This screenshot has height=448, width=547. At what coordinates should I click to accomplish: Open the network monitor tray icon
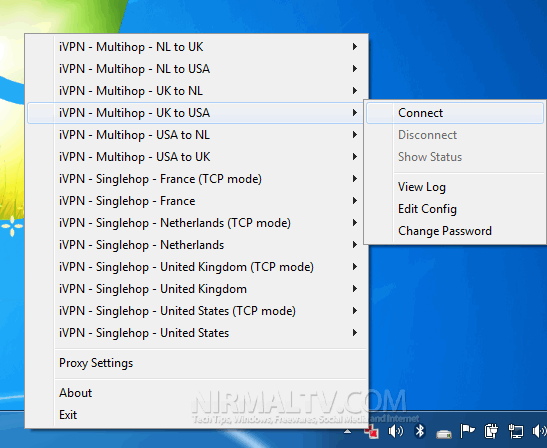[515, 432]
